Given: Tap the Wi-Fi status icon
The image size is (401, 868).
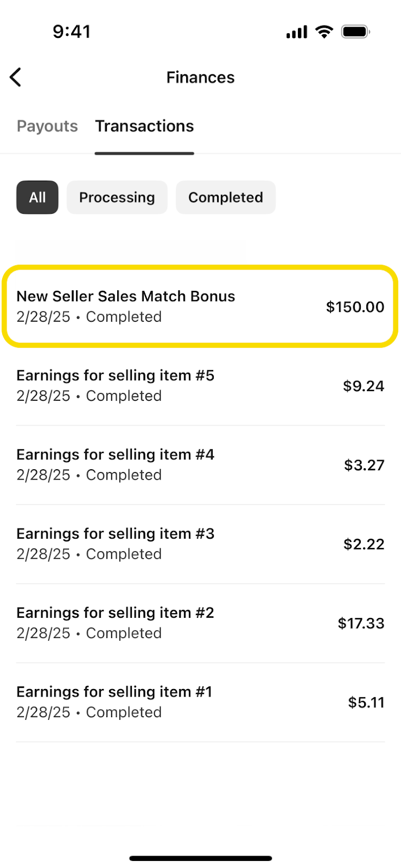Looking at the screenshot, I should click(x=324, y=32).
